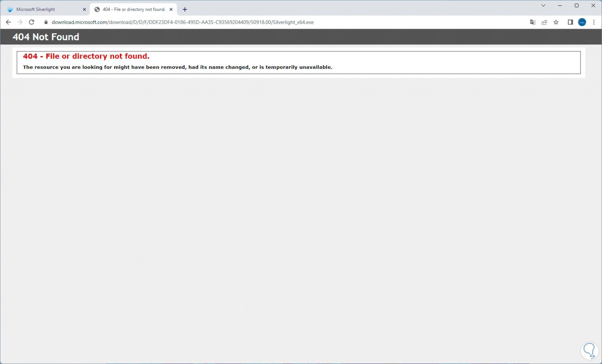602x364 pixels.
Task: Open a new browser tab
Action: click(x=185, y=9)
